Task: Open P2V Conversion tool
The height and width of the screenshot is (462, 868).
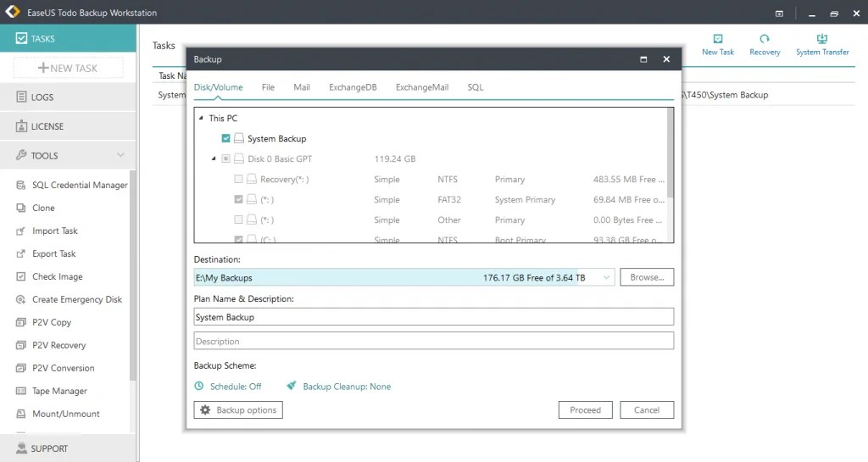Action: coord(55,368)
